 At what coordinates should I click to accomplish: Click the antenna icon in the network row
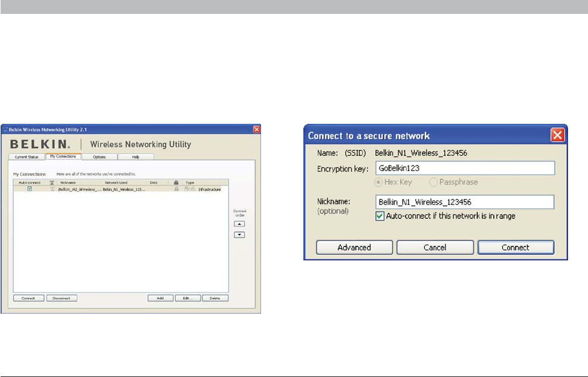(x=52, y=189)
